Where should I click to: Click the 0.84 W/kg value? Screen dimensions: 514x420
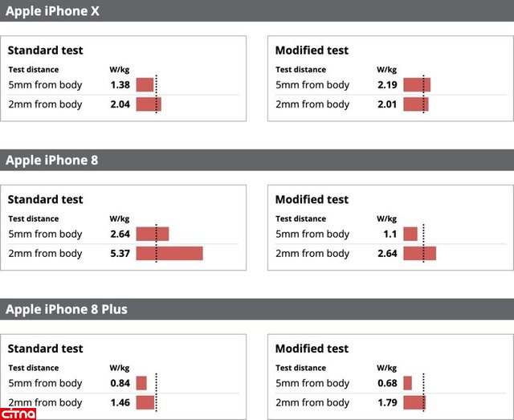tap(120, 383)
